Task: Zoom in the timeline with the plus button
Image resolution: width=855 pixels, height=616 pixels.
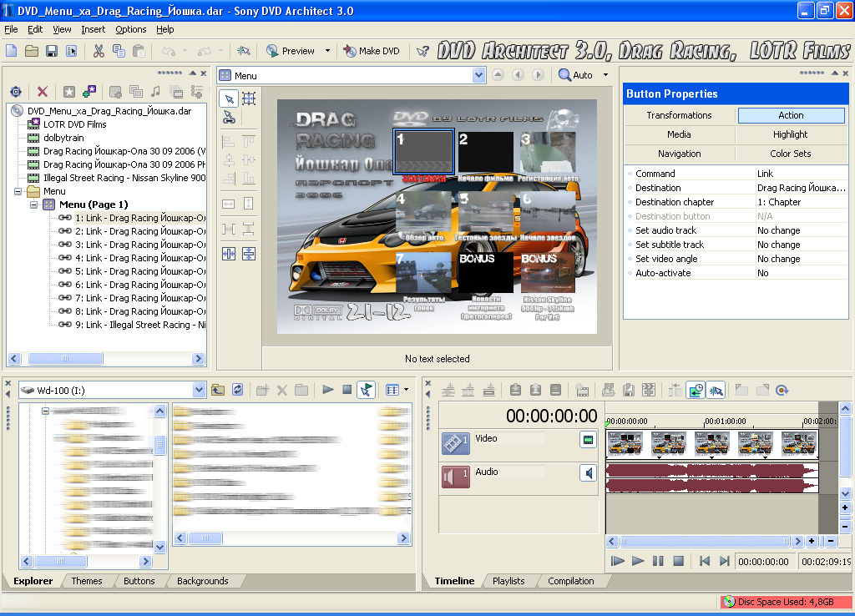Action: tap(812, 542)
